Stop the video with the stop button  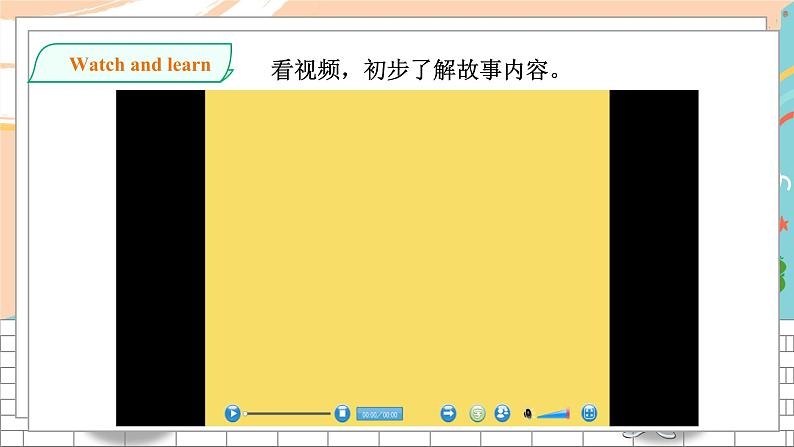coord(342,414)
